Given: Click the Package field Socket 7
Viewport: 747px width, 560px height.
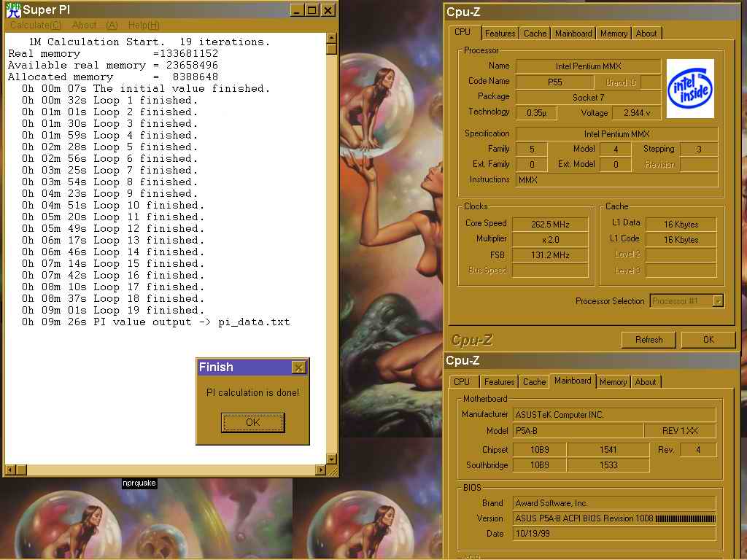Looking at the screenshot, I should [x=588, y=98].
